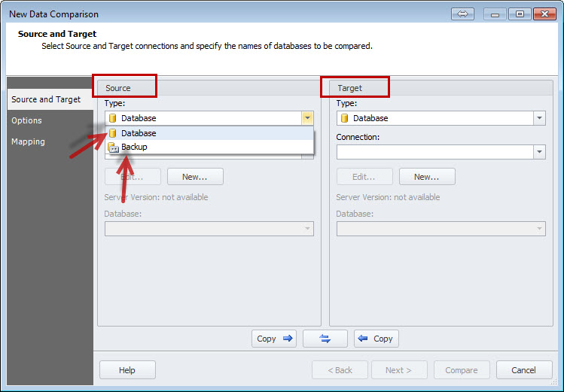Click Target Server Version not available text
The image size is (564, 392).
click(388, 197)
